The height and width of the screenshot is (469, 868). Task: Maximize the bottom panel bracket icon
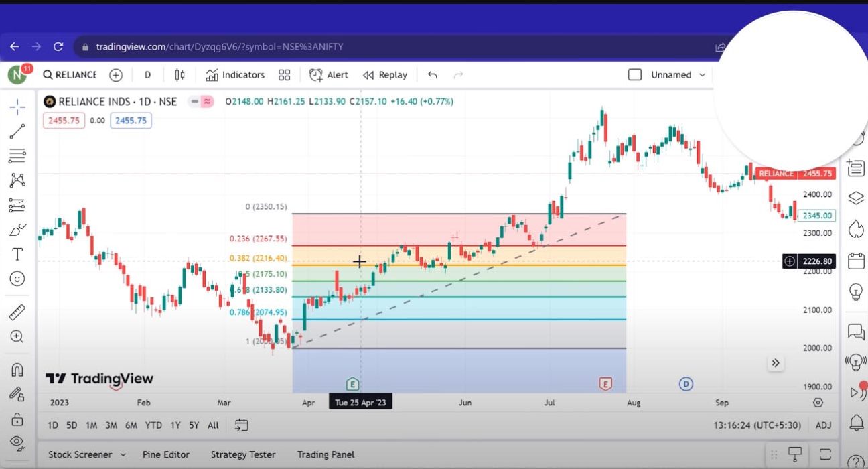(825, 454)
